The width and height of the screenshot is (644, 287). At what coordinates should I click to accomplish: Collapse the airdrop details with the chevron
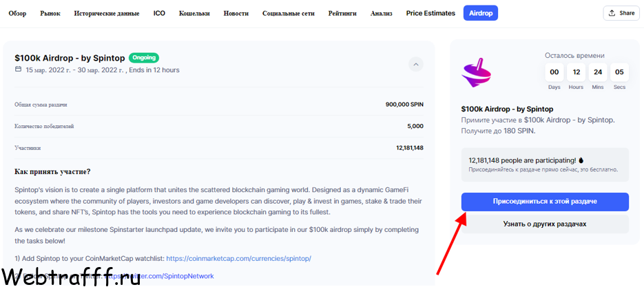click(x=415, y=65)
